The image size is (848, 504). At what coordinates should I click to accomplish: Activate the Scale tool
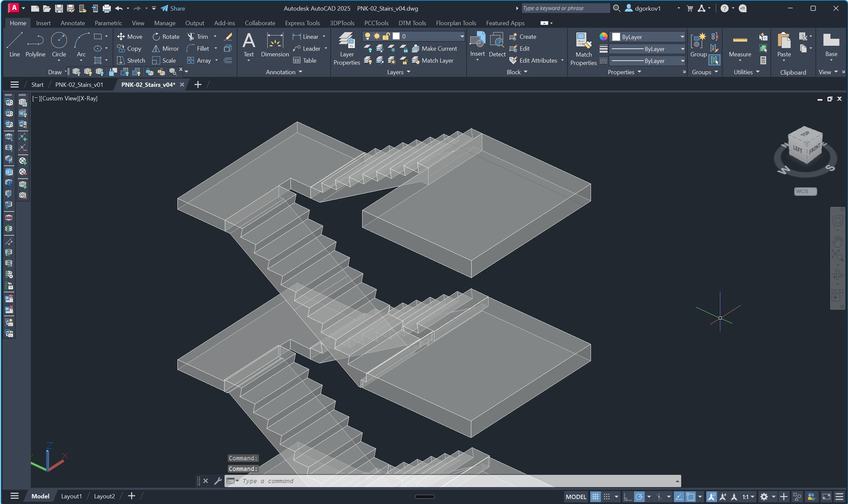click(164, 60)
